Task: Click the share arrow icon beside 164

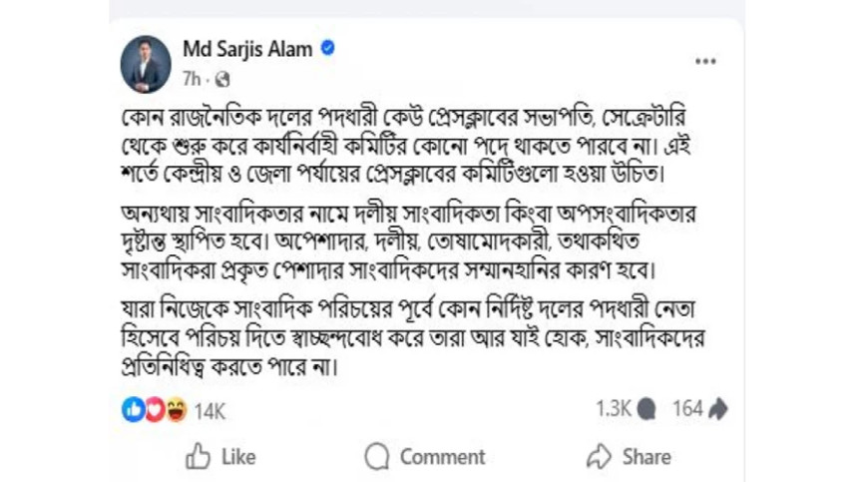Action: click(x=719, y=408)
